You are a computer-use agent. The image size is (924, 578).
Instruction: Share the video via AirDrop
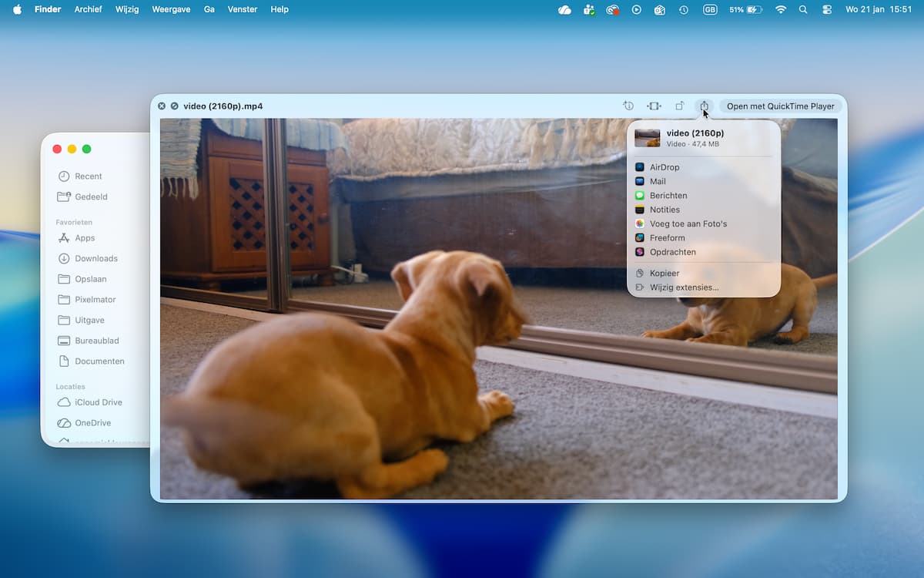coord(664,167)
